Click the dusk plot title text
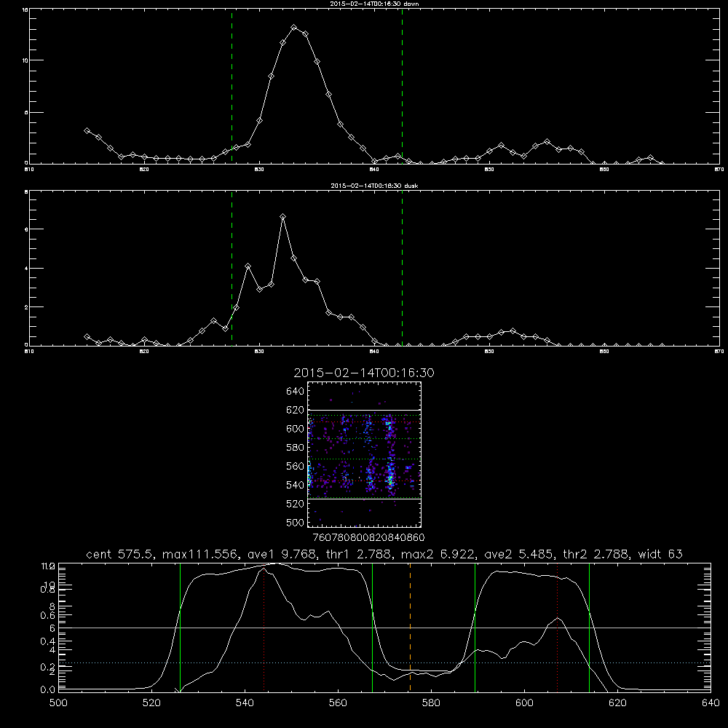 pos(374,186)
